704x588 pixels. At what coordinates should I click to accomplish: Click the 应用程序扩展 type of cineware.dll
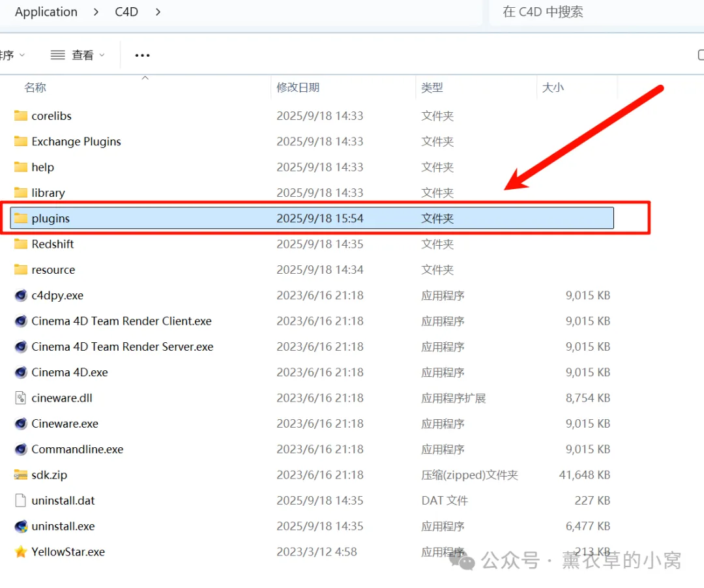click(454, 398)
